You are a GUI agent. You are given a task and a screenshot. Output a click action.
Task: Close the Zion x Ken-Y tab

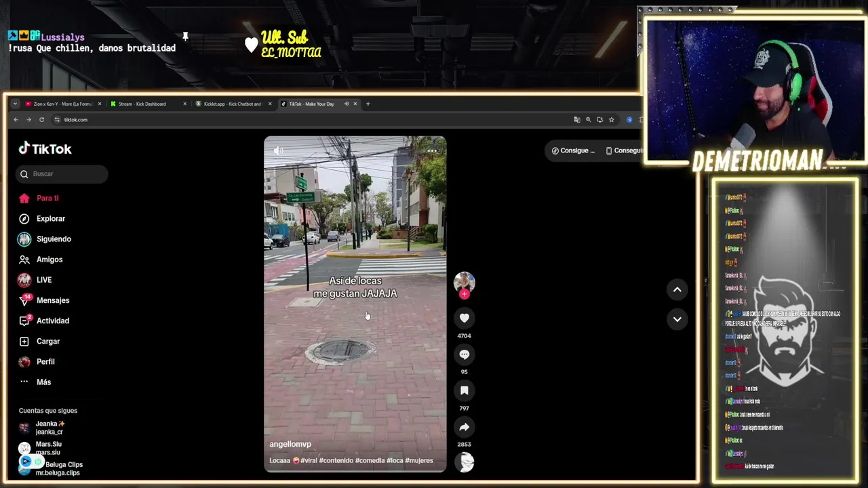click(x=100, y=104)
